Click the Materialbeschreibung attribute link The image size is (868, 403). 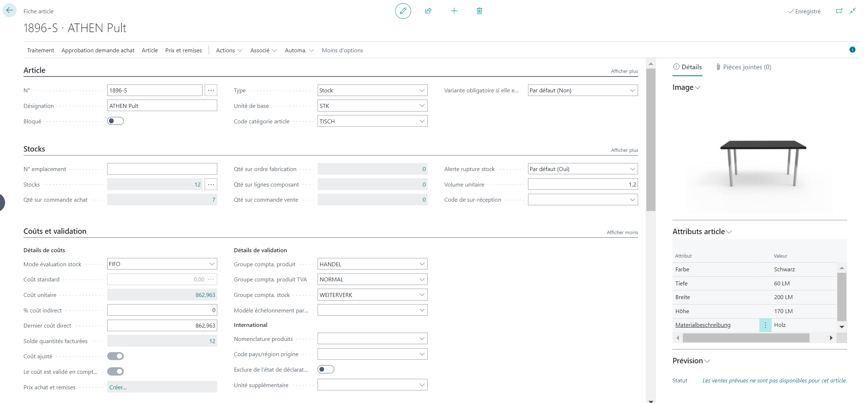tap(703, 325)
